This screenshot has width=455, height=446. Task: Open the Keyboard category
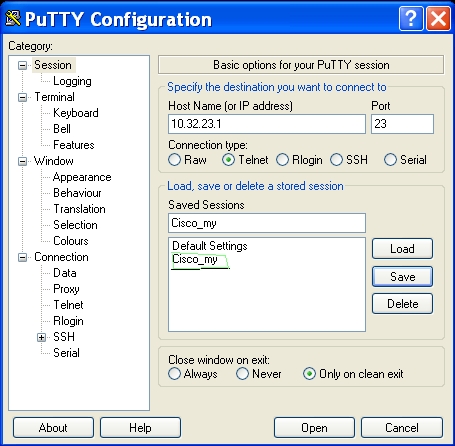pos(76,113)
